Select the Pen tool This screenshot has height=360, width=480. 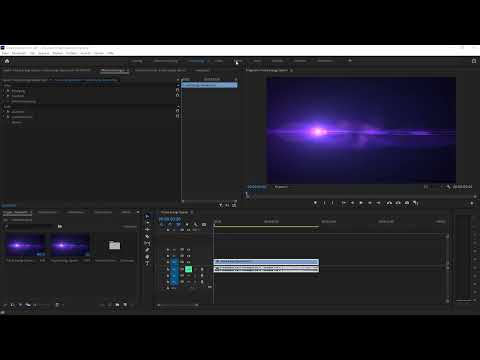click(147, 250)
